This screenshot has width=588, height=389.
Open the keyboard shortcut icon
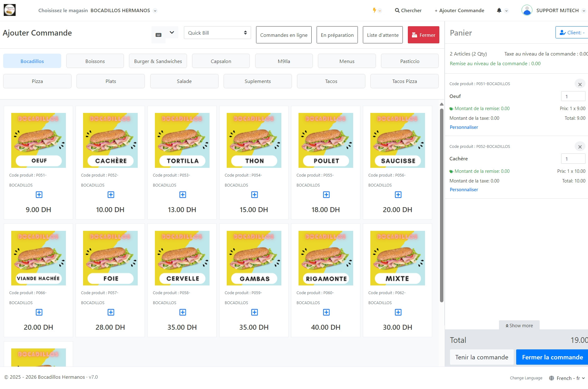159,35
